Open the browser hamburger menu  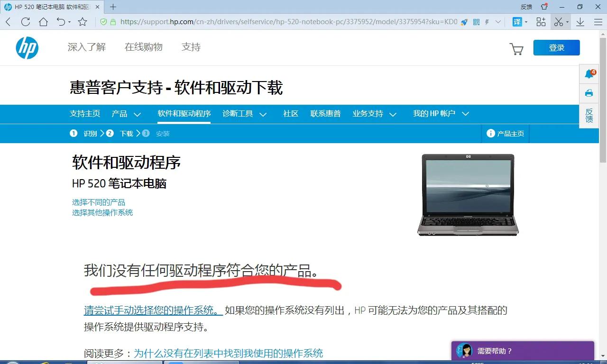point(598,21)
